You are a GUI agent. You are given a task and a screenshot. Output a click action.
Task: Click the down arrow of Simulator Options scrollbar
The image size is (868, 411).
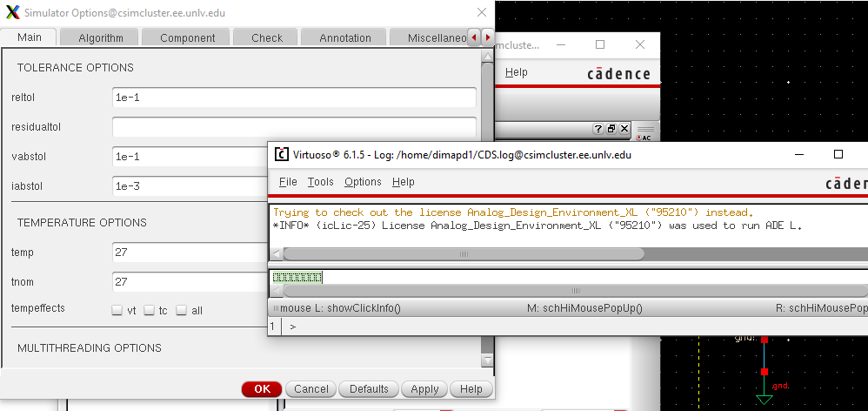click(x=487, y=360)
